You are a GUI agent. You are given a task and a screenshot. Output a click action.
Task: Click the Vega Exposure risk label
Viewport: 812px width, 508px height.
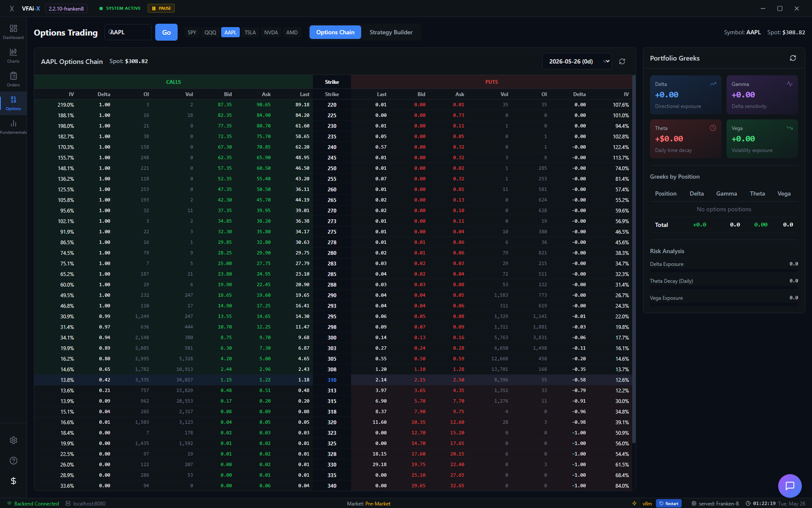click(666, 298)
